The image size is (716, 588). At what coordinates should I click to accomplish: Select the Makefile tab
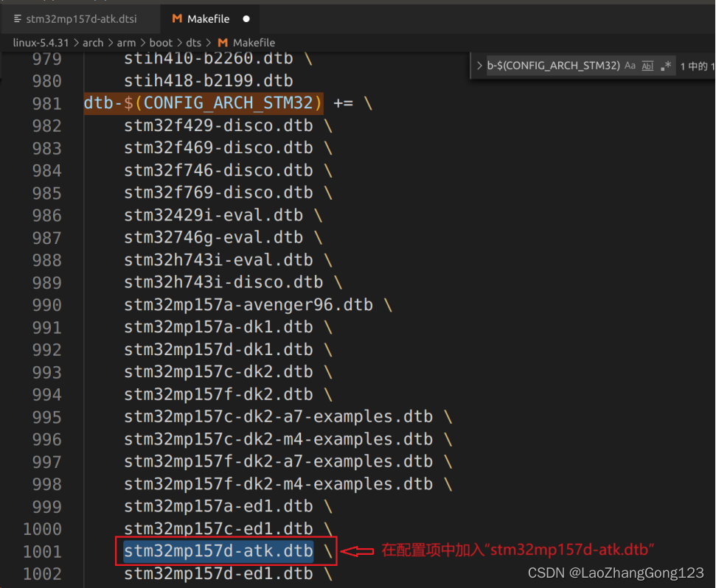coord(210,18)
